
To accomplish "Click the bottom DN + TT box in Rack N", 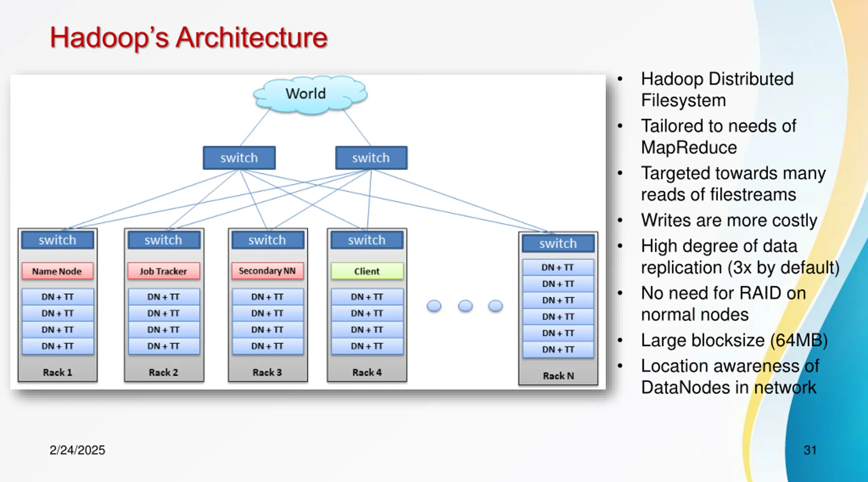I will coord(558,349).
